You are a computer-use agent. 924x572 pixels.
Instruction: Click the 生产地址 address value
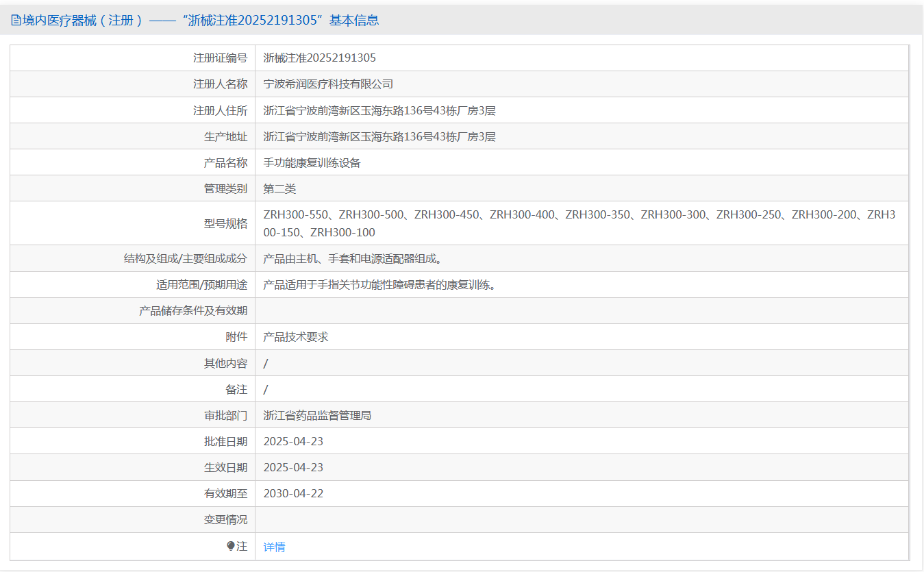[379, 136]
